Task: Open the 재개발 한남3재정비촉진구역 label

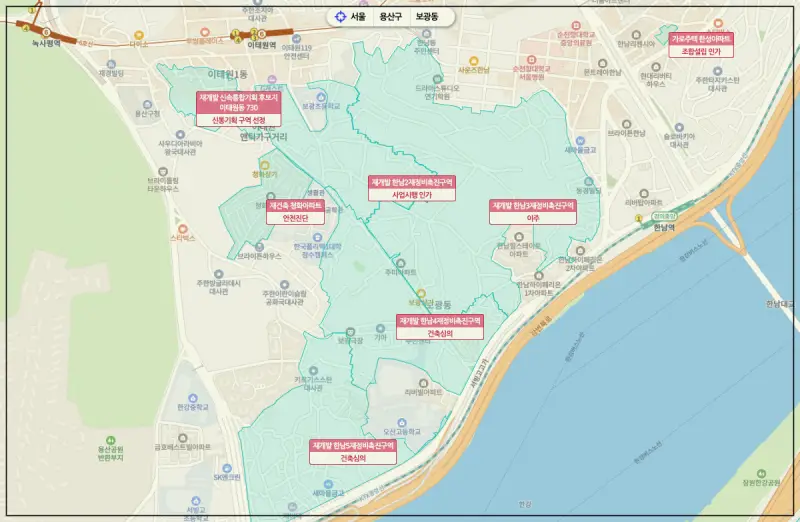Action: pos(533,212)
